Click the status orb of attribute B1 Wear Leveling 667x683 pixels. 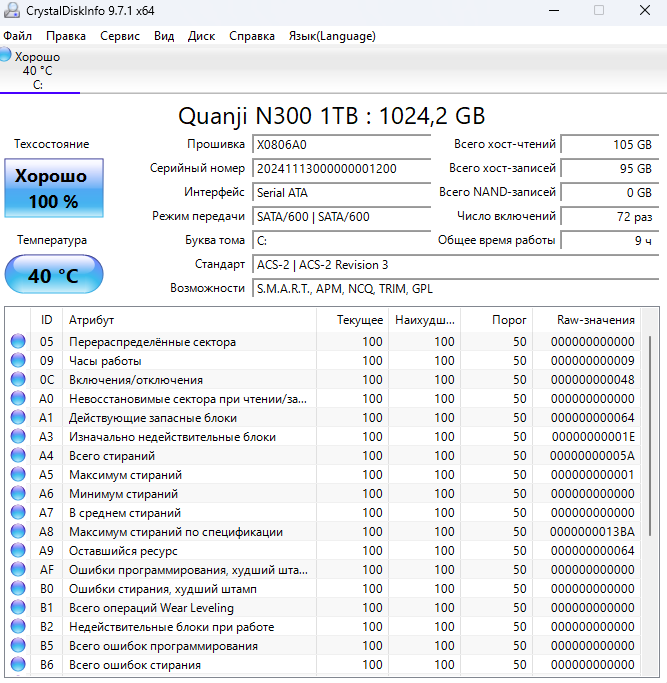[x=18, y=608]
